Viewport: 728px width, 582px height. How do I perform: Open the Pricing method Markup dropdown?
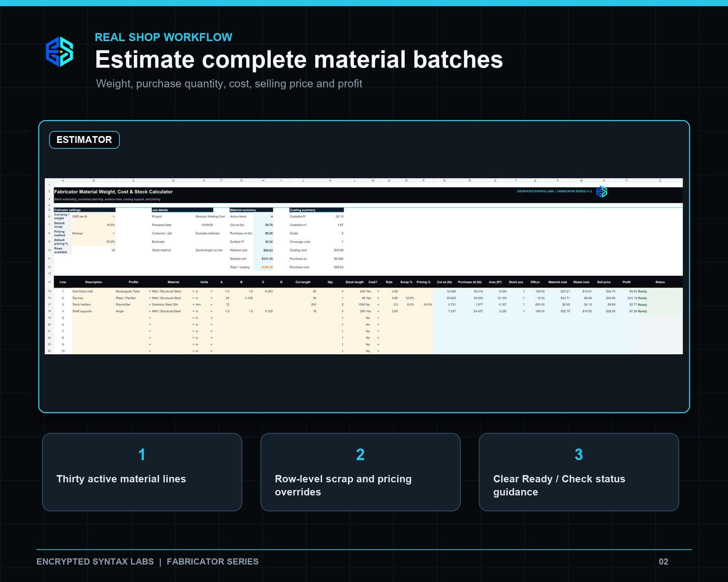point(113,233)
